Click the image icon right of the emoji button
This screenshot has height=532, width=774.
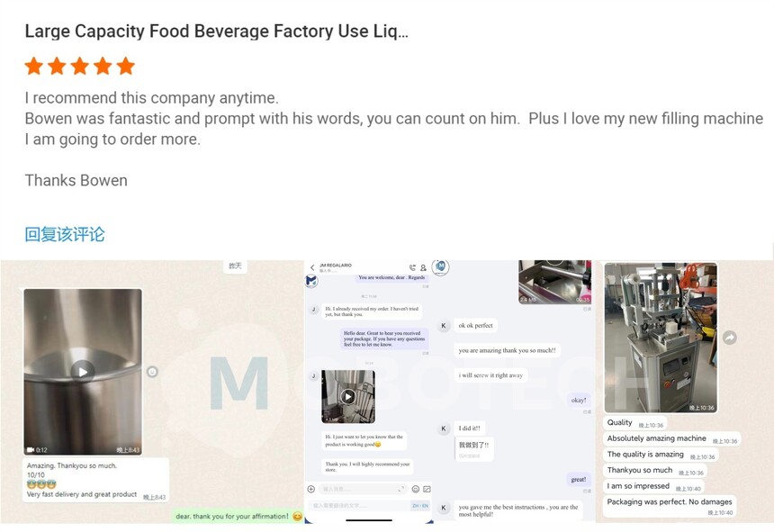coord(427,489)
